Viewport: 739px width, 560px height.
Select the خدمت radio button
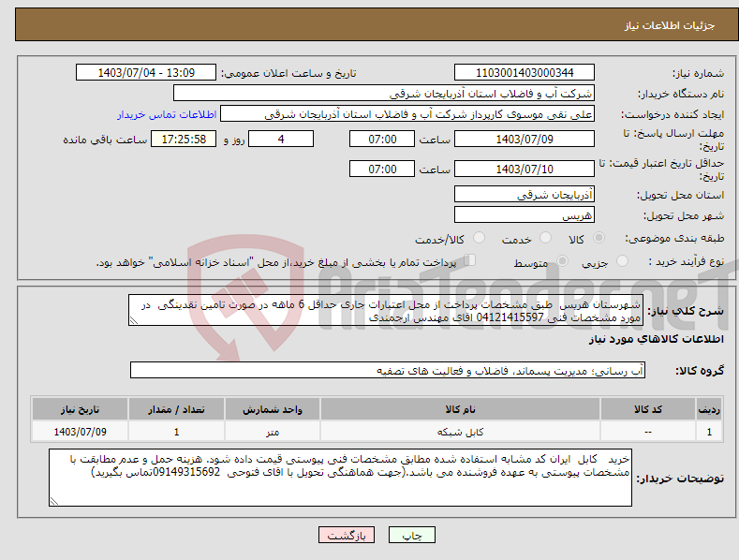[546, 238]
